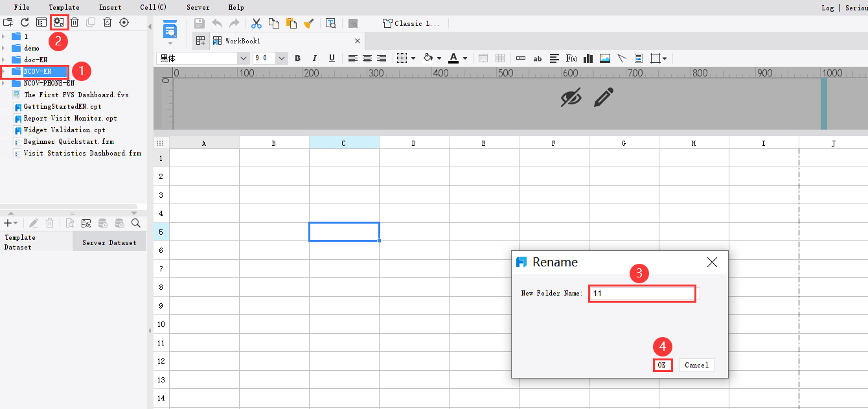The height and width of the screenshot is (409, 868).
Task: Click Cancel in the Rename dialog
Action: (x=696, y=365)
